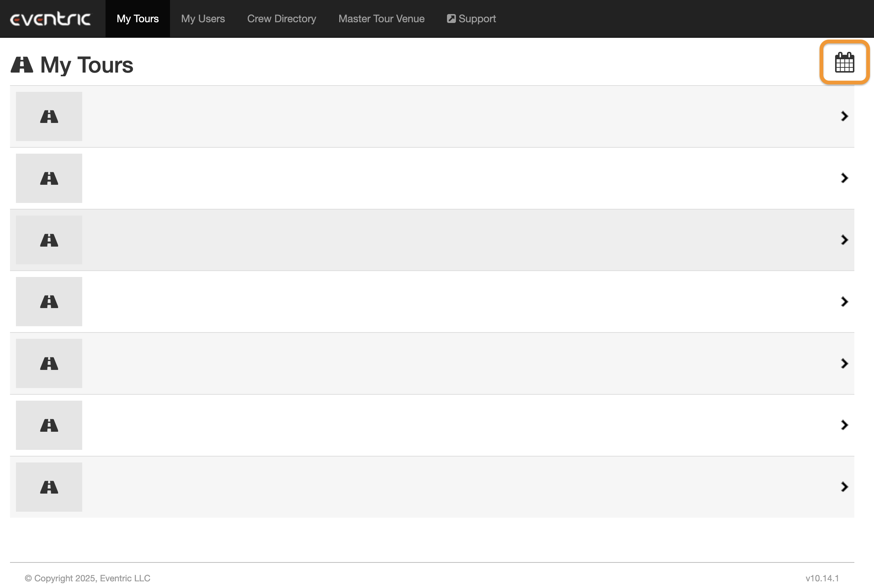Click the fifth tour's road icon

pyautogui.click(x=49, y=363)
